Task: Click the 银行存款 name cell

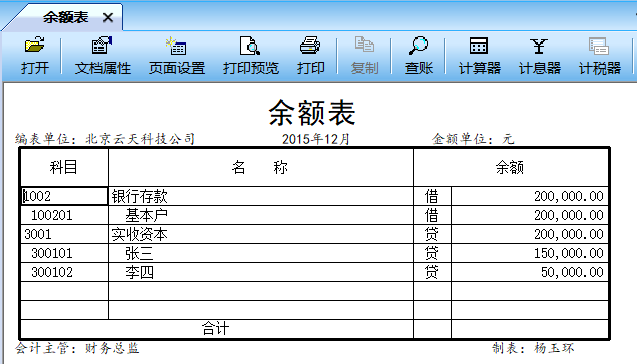Action: (x=261, y=196)
